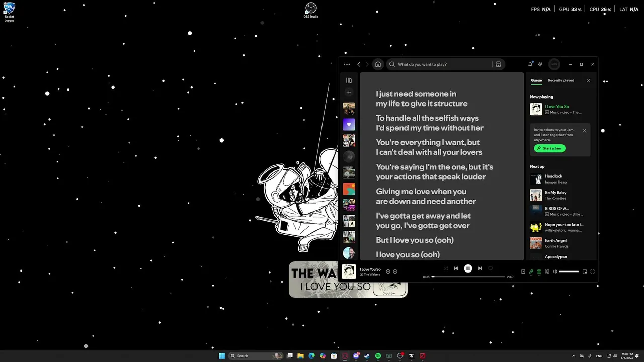Play Headlock by Imogen Heap from queue
Viewport: 644px width, 362px height.
pyautogui.click(x=560, y=179)
